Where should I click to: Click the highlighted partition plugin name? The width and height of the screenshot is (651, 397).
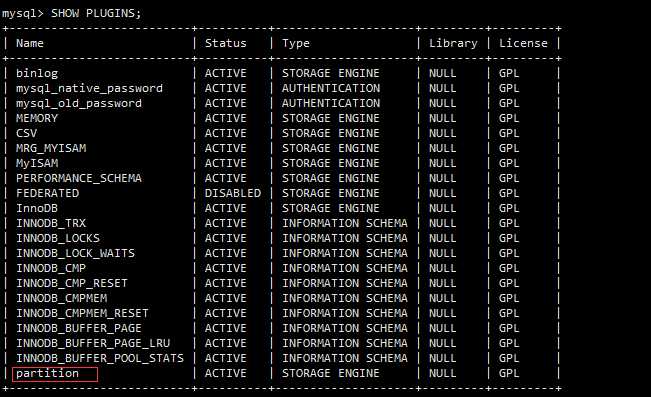coord(47,373)
